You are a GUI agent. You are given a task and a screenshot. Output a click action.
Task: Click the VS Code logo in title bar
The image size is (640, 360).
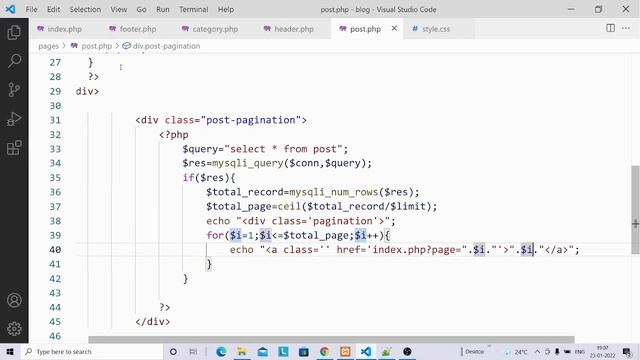(11, 9)
